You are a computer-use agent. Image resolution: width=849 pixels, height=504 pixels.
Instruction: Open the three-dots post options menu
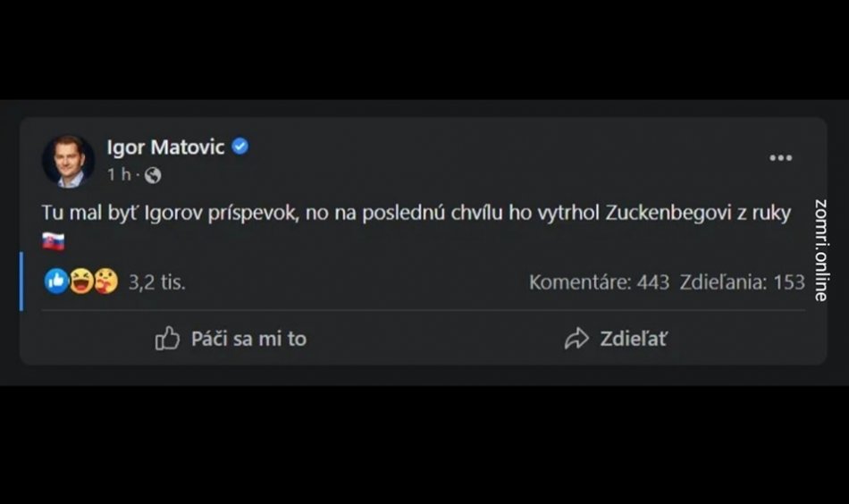[x=780, y=158]
